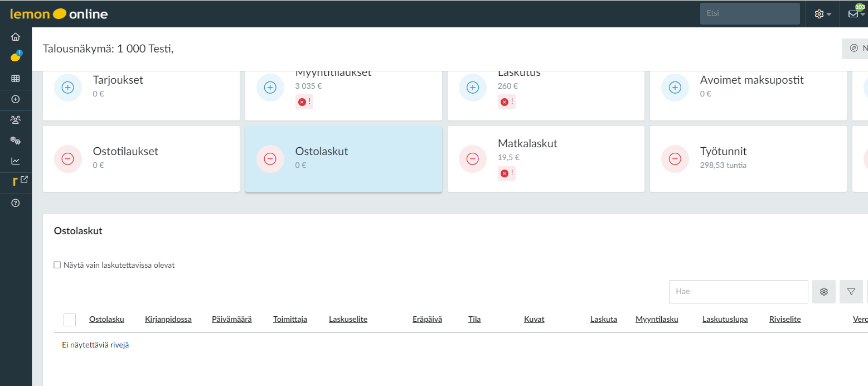Click the home icon in the sidebar
Image resolution: width=868 pixels, height=386 pixels.
coord(16,37)
